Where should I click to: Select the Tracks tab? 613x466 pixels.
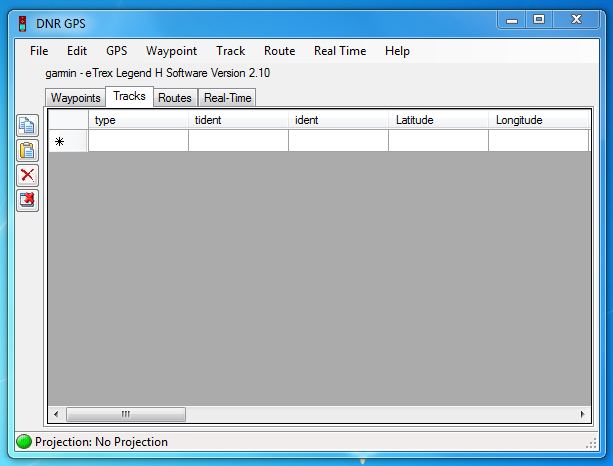129,96
